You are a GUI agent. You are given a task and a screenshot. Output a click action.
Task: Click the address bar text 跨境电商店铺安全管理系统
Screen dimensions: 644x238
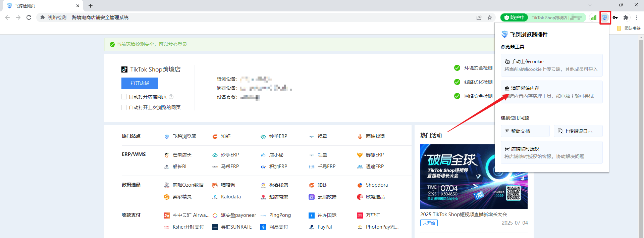100,17
